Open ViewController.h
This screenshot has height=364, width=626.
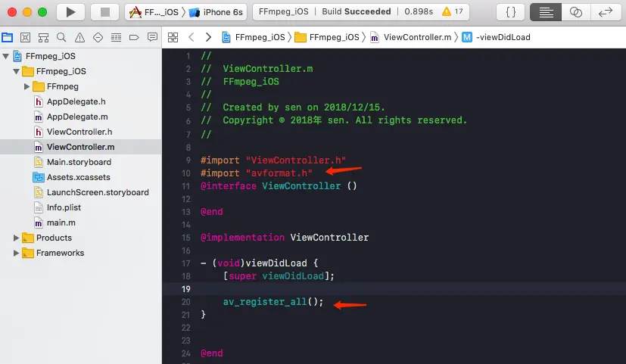81,132
